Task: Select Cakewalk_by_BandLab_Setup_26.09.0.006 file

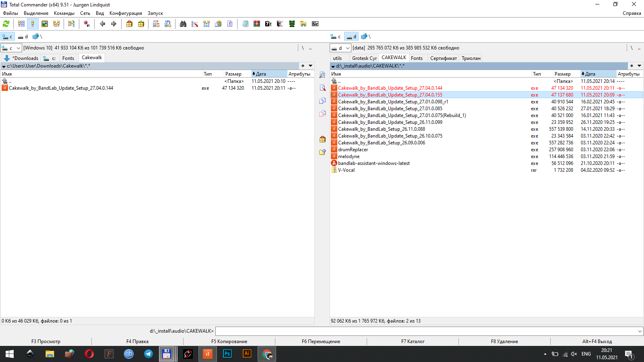Action: coord(486,143)
